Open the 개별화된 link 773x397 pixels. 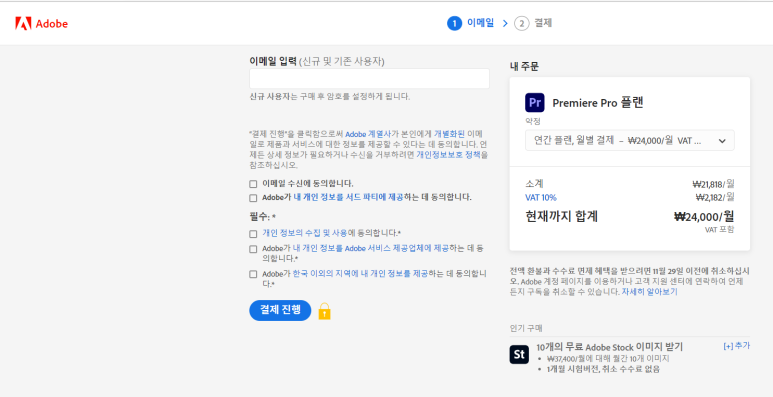pyautogui.click(x=449, y=134)
